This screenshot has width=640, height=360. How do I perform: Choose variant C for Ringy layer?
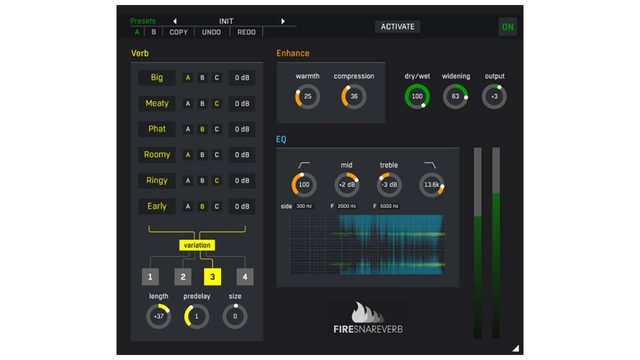[x=217, y=180]
